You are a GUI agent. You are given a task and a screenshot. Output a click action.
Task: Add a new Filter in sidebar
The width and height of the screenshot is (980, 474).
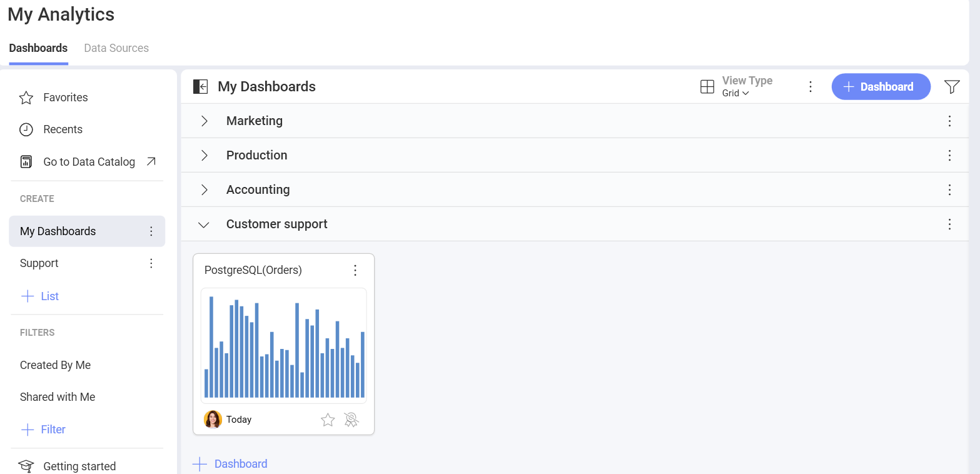[43, 430]
